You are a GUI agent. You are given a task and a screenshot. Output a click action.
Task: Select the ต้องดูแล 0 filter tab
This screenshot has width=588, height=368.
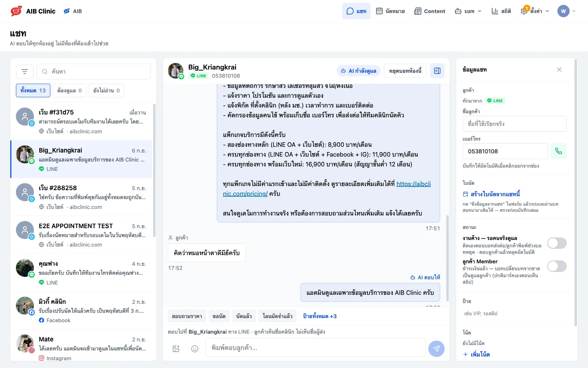coord(69,90)
